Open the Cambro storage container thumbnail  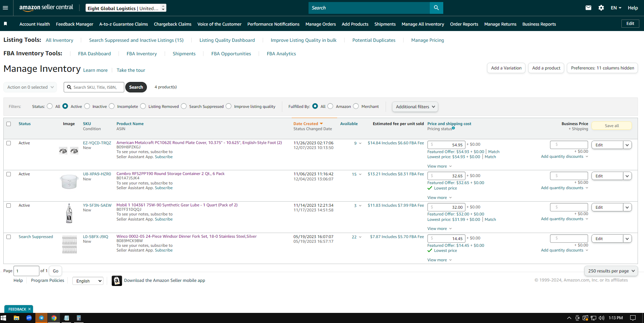point(69,181)
